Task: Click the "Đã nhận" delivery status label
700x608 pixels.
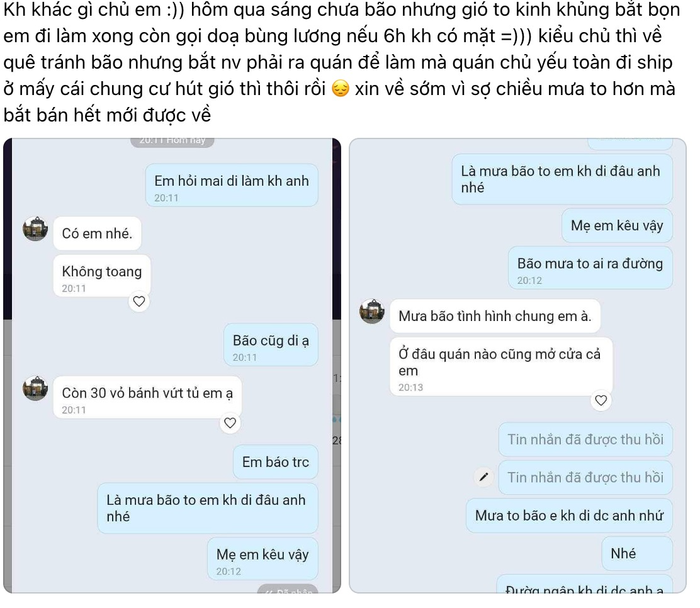Action: 288,590
